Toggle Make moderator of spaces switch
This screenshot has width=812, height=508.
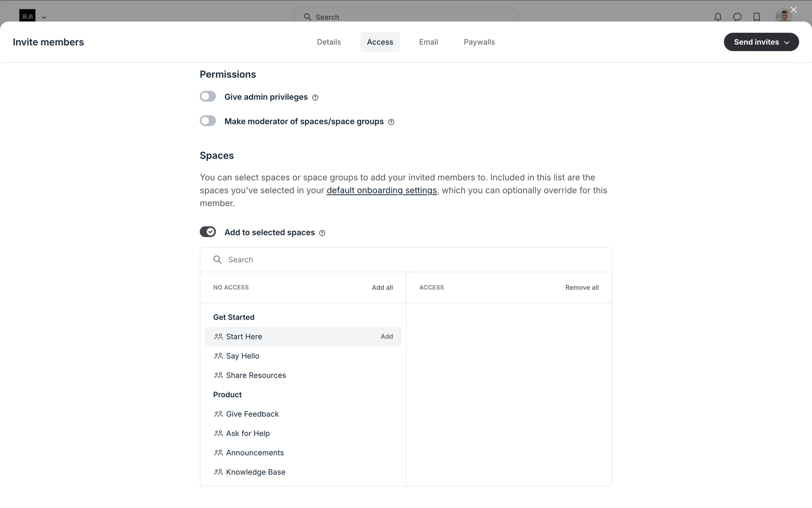208,121
